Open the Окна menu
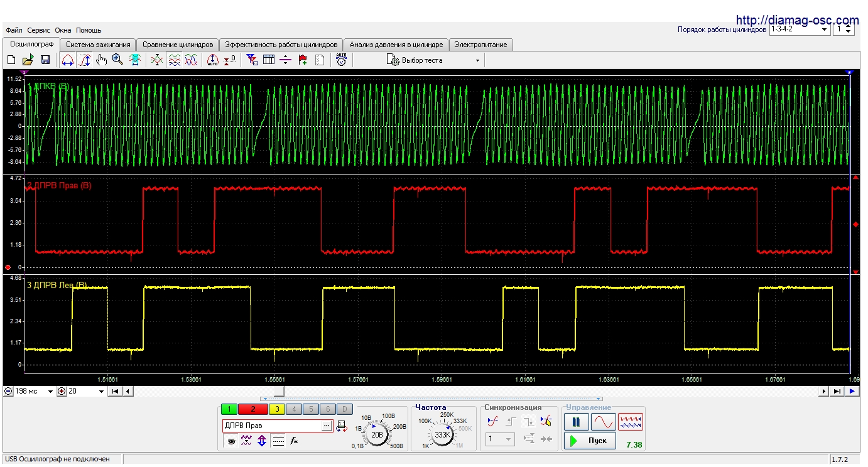Image resolution: width=868 pixels, height=467 pixels. tap(63, 30)
